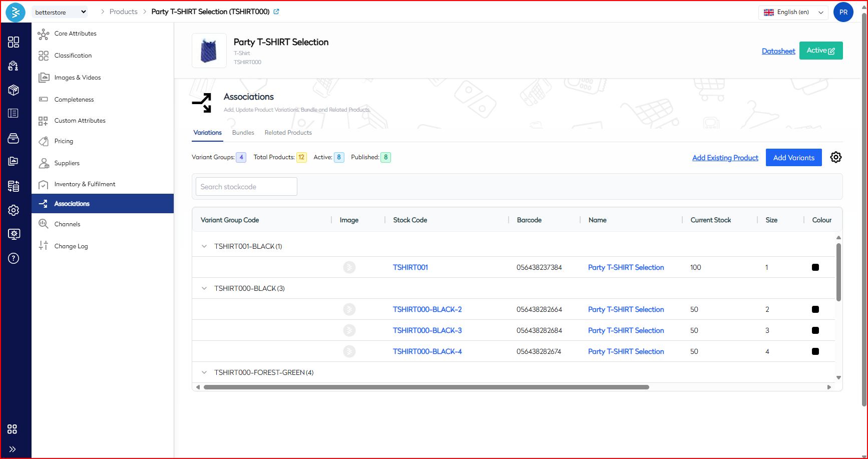Expand the left navigation with double-chevron icon

pos(13,449)
